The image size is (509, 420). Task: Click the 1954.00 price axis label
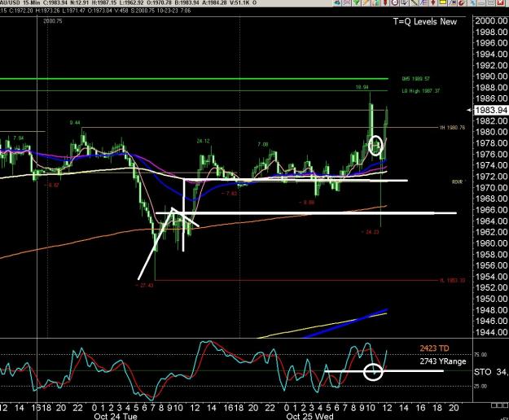click(x=491, y=277)
